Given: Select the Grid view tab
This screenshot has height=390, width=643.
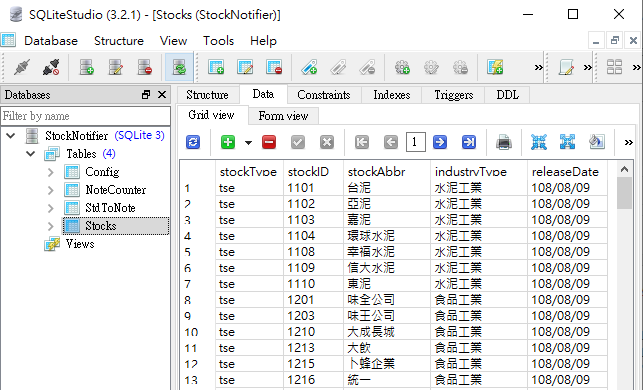Looking at the screenshot, I should [x=212, y=115].
